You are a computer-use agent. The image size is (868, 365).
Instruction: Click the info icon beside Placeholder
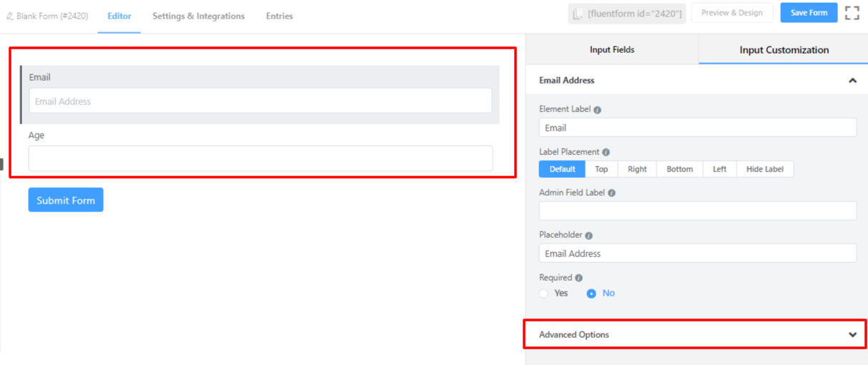tap(588, 236)
